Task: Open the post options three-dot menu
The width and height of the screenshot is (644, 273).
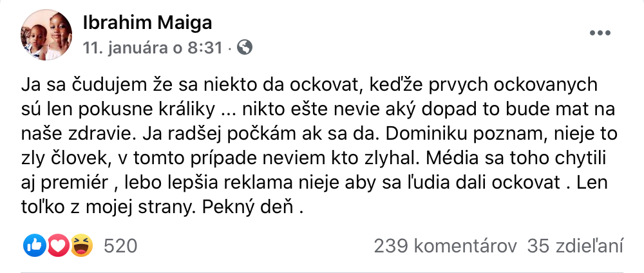Action: click(600, 33)
